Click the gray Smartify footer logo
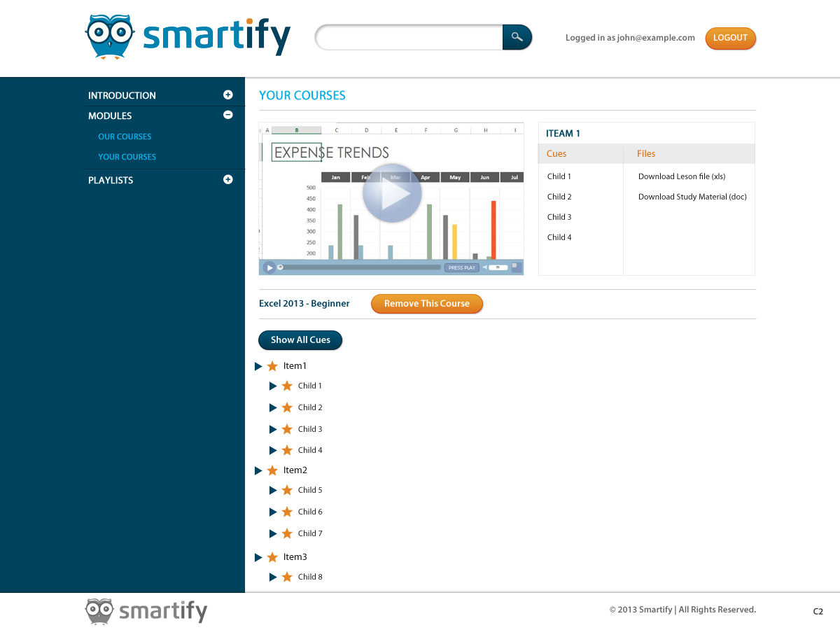This screenshot has height=630, width=840. click(146, 610)
